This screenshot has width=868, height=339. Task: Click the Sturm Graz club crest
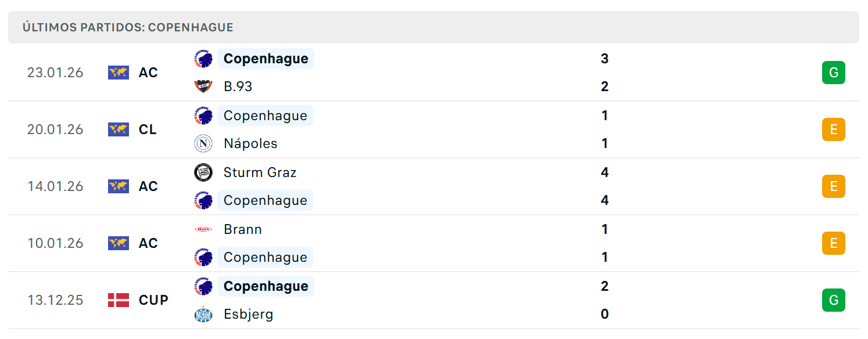[x=203, y=172]
